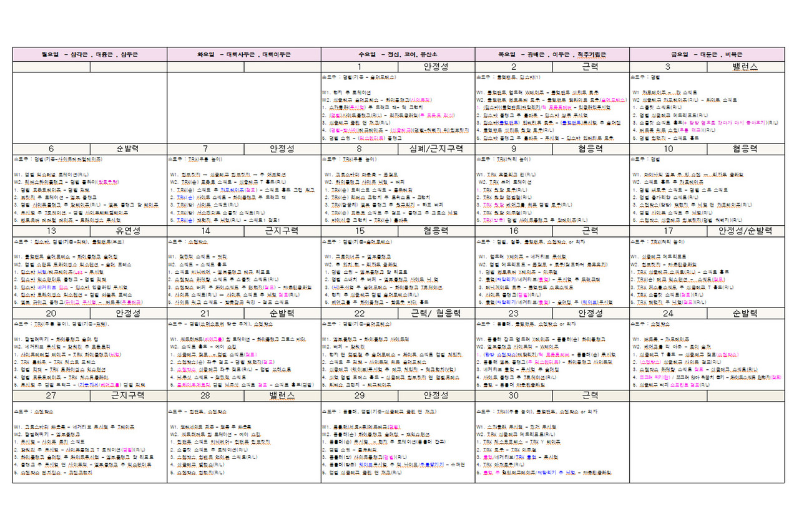Select the 유연성 label cell

point(129,231)
